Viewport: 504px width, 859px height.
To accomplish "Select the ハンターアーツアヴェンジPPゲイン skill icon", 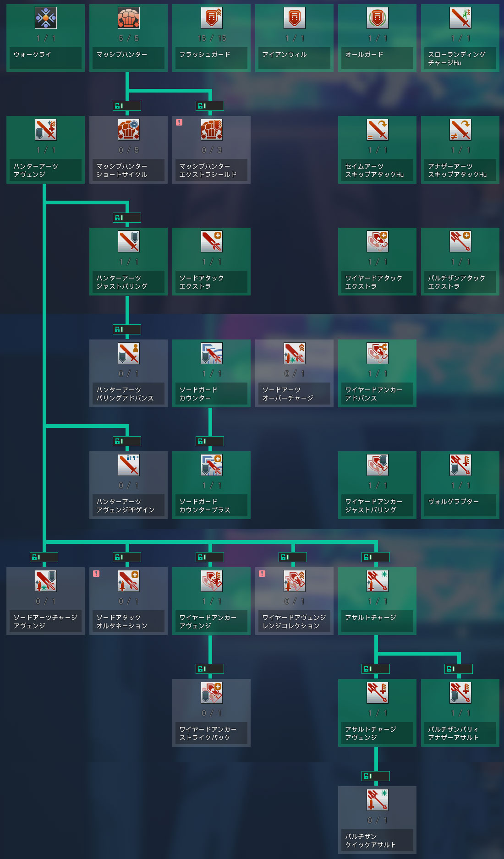I will tap(129, 465).
